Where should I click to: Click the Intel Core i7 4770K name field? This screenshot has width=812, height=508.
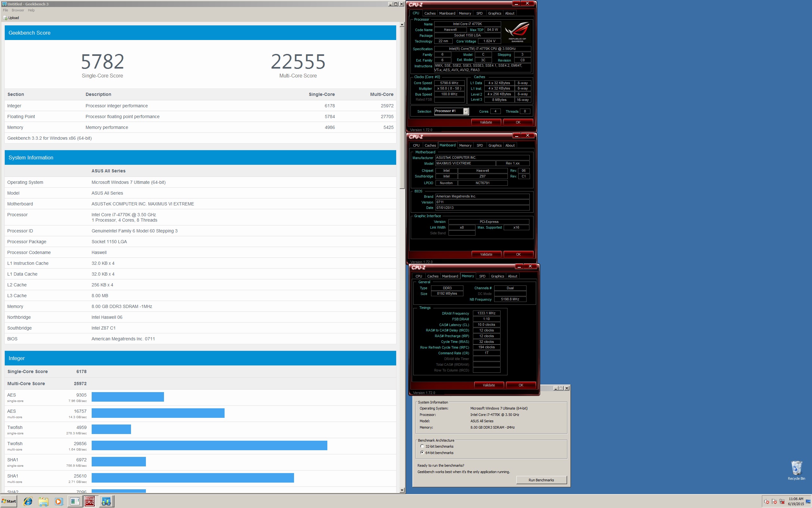tap(467, 24)
